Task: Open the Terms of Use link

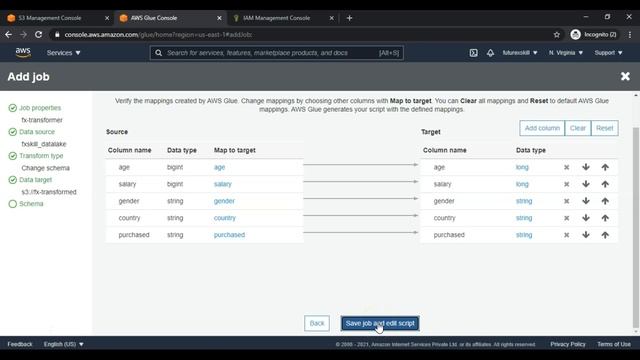Action: 614,344
